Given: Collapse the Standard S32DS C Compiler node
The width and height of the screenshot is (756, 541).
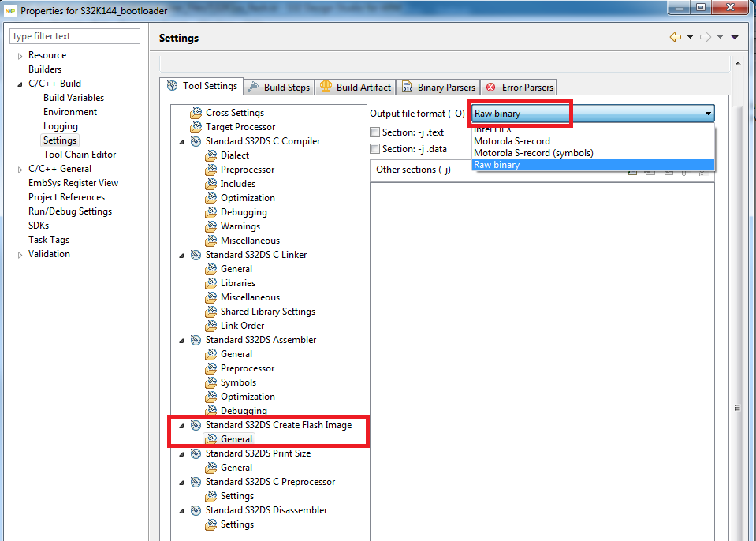Looking at the screenshot, I should [182, 142].
